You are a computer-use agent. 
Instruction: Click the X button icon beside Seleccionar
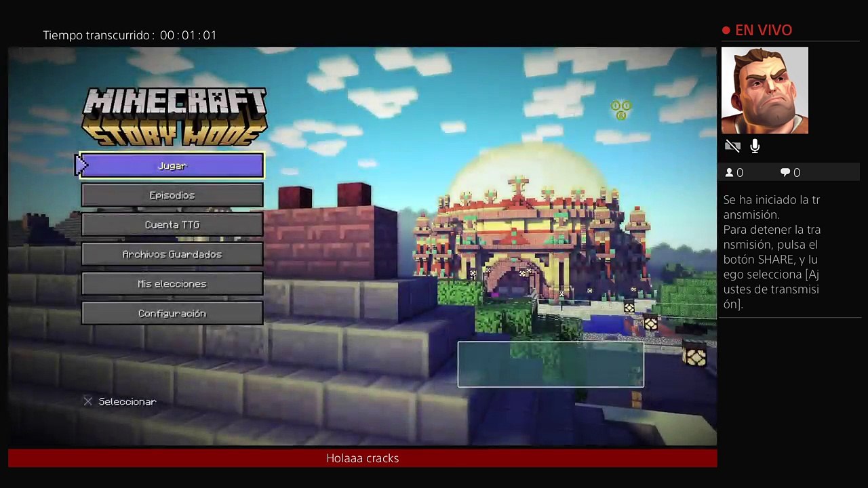pos(88,402)
